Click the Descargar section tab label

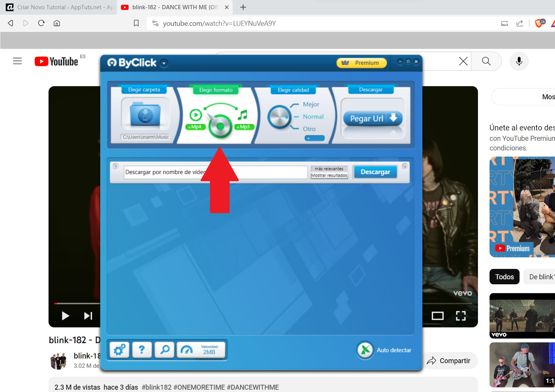371,90
